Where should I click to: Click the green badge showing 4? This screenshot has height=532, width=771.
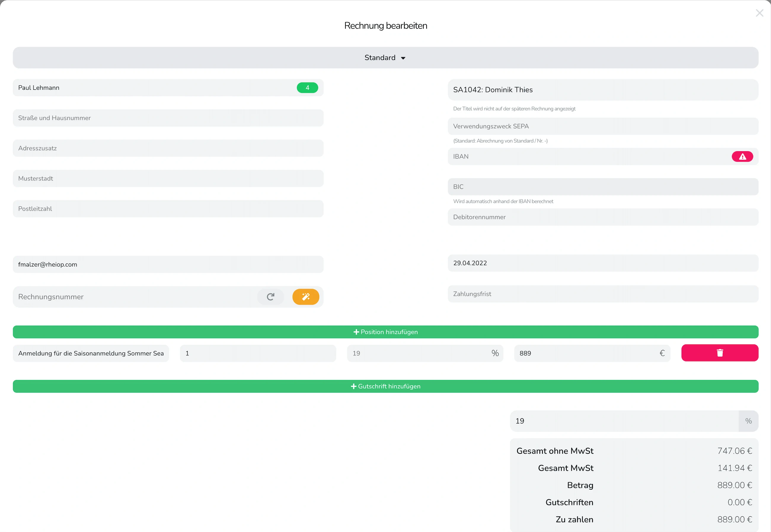307,88
